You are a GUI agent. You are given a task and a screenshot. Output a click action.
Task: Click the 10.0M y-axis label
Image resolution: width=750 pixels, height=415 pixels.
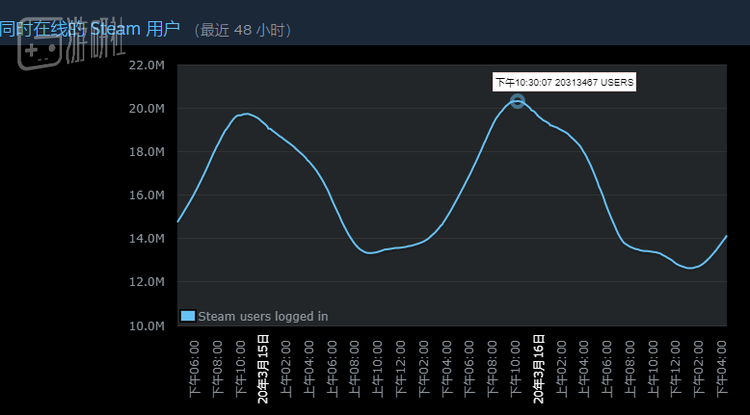coord(146,326)
